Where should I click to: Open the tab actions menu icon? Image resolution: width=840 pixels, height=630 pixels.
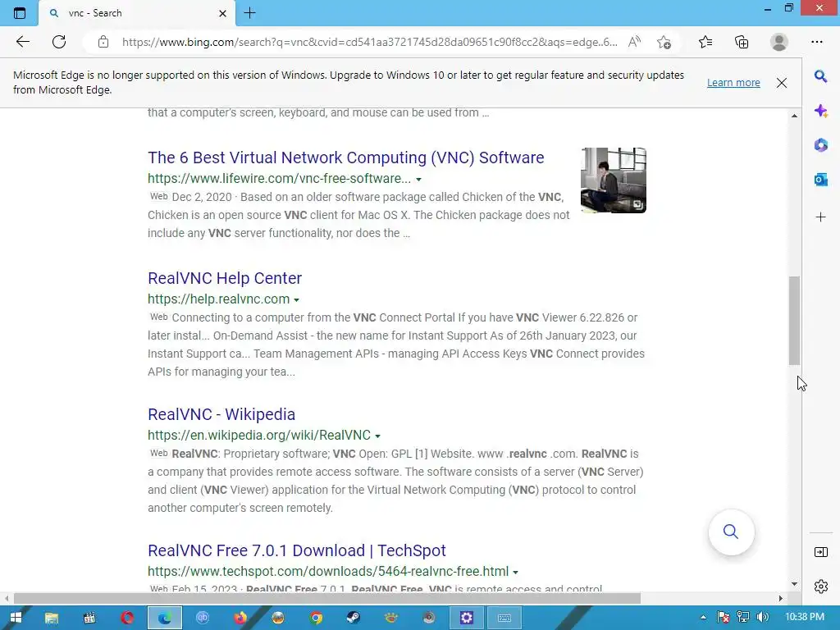[x=20, y=13]
